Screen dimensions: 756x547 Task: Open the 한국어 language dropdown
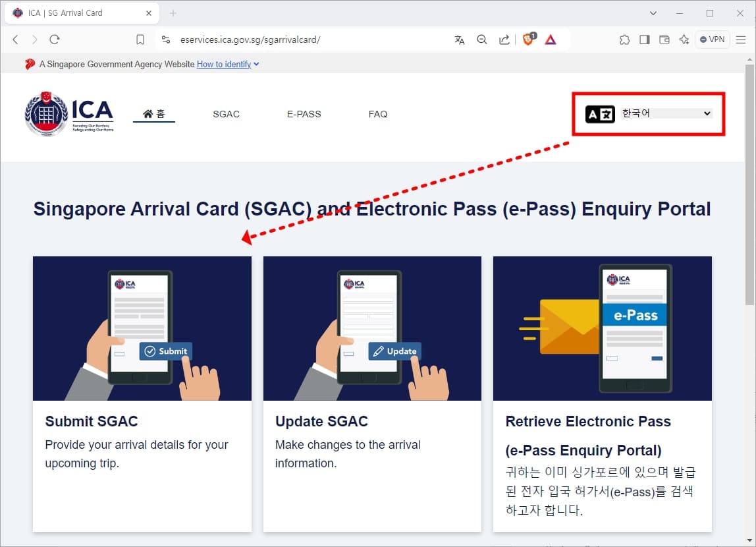pyautogui.click(x=665, y=113)
